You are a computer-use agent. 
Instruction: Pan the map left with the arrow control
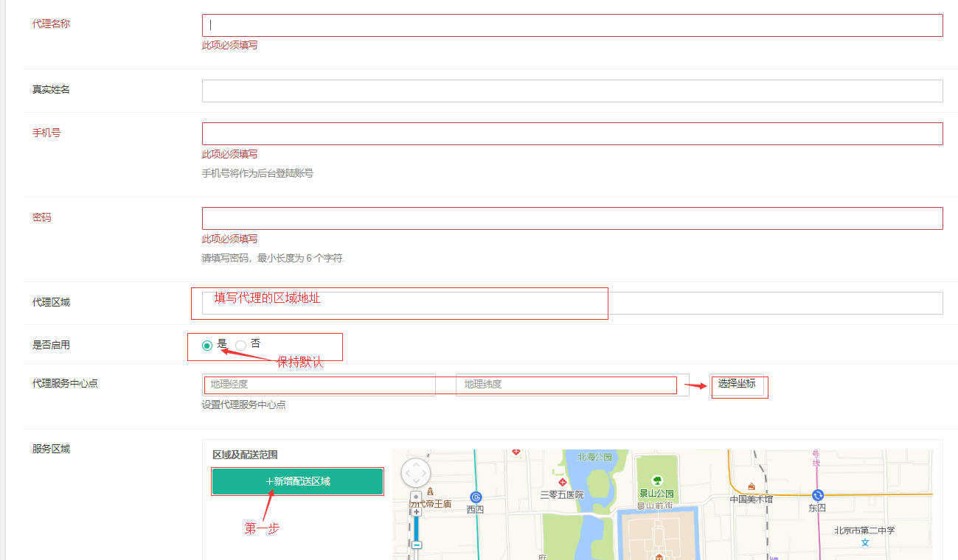(x=406, y=473)
